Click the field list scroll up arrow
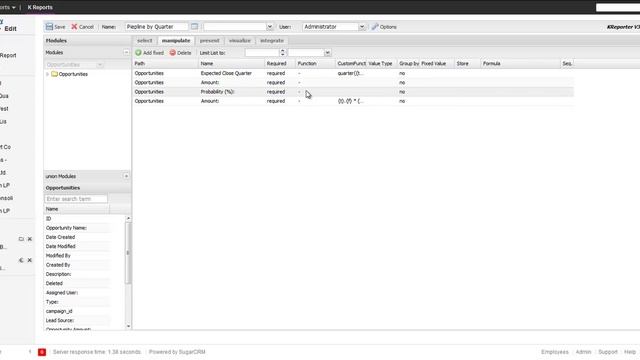 tap(128, 218)
